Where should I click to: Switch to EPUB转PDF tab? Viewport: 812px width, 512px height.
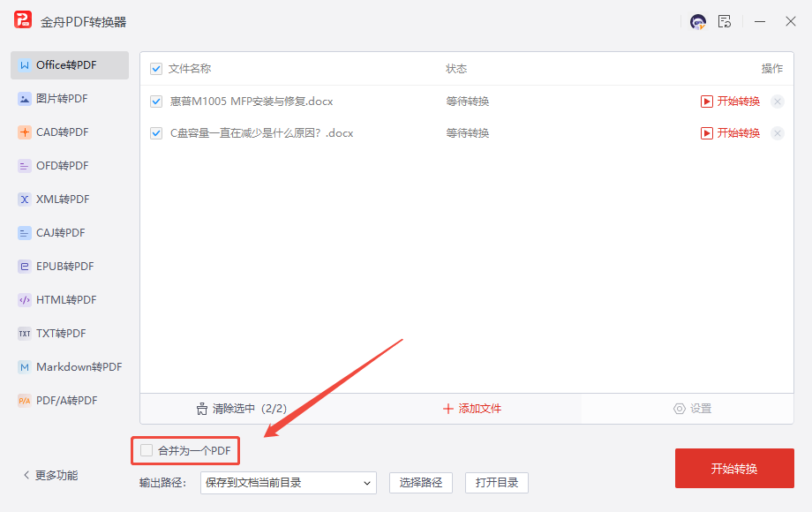click(x=70, y=267)
